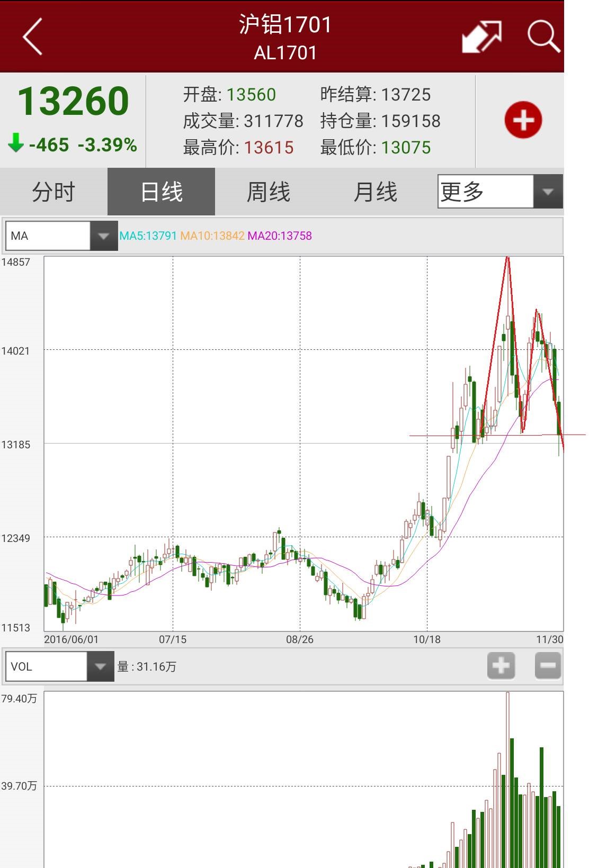Click the 07/15 date axis label
The width and height of the screenshot is (589, 868).
tap(173, 639)
